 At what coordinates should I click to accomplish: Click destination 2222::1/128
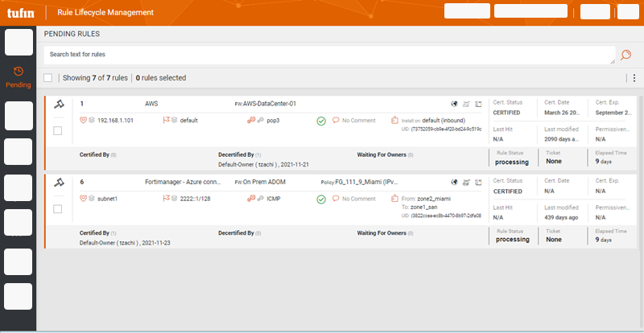pos(196,199)
